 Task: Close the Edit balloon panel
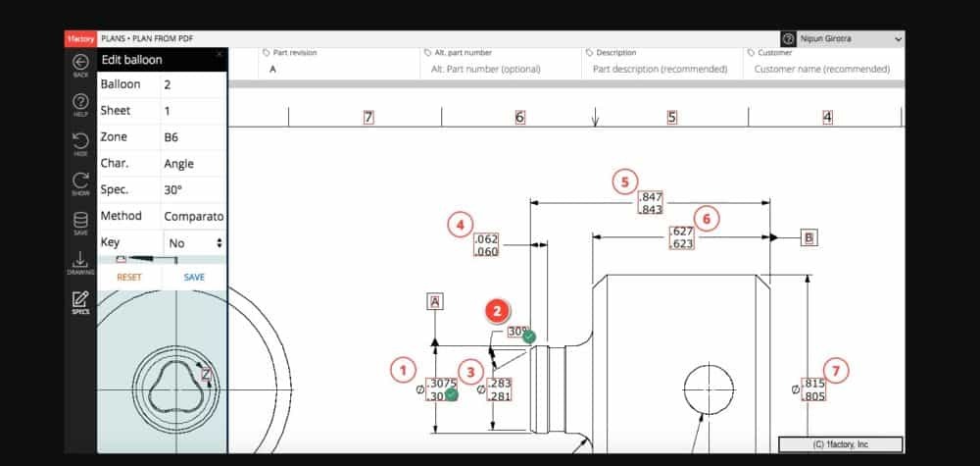click(x=219, y=54)
